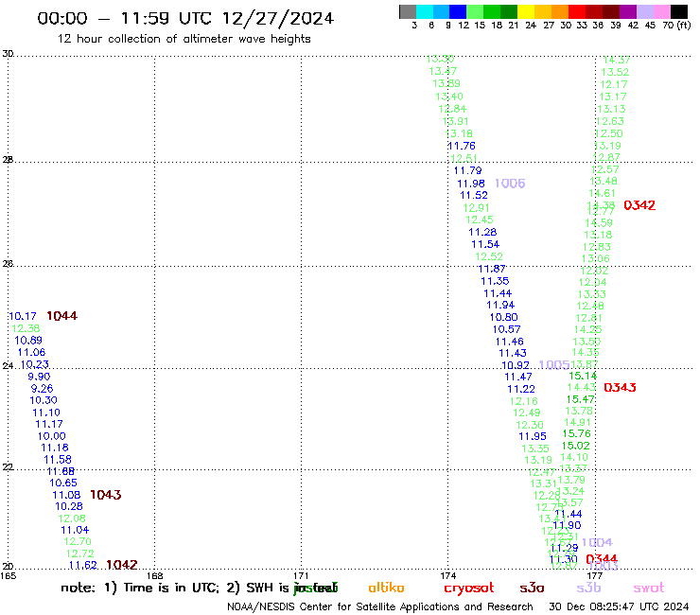
Task: Click the NOAA/NESDIS Center footer credit
Action: click(x=380, y=607)
